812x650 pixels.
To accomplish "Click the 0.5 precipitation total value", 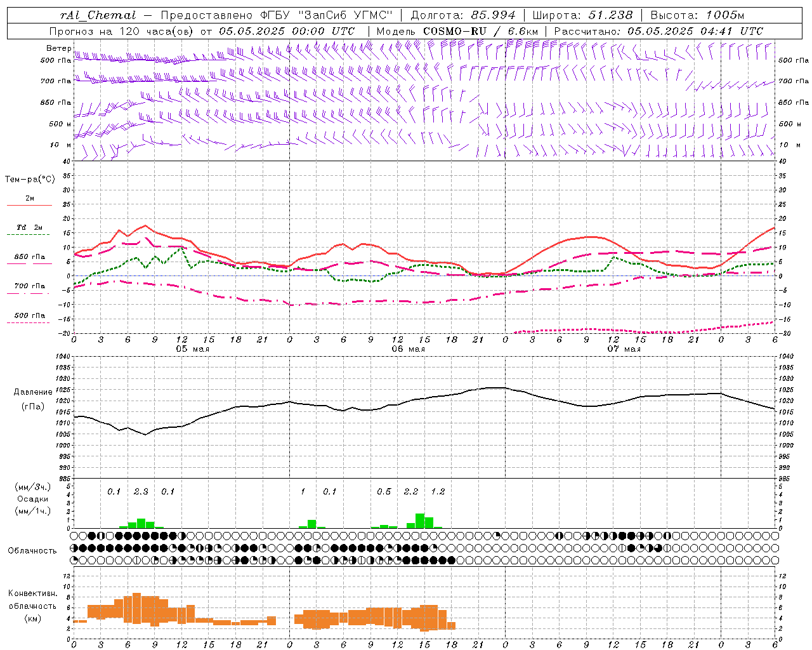I will tap(384, 492).
